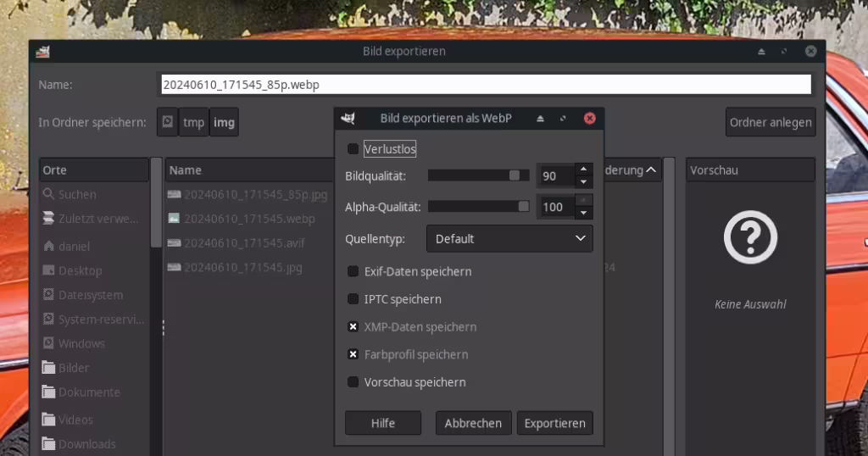Decrease Alpha-Qualität value with down arrow
Screen dimensions: 868x456
click(x=583, y=213)
